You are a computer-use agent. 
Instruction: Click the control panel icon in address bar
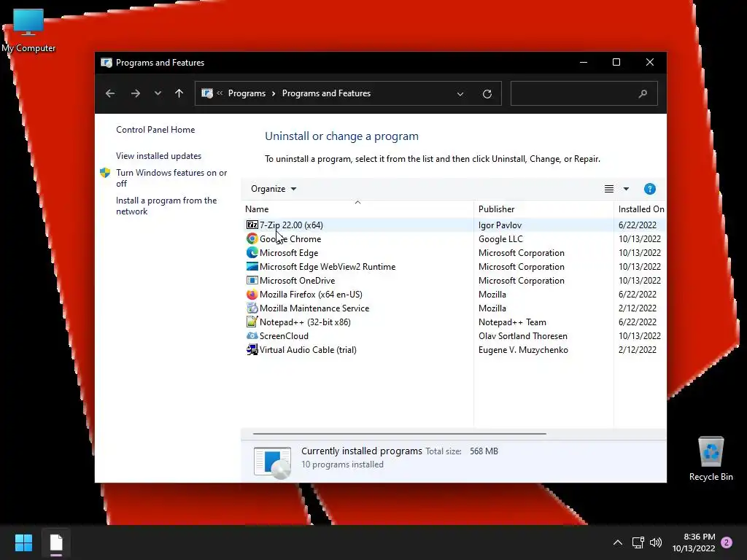[206, 93]
